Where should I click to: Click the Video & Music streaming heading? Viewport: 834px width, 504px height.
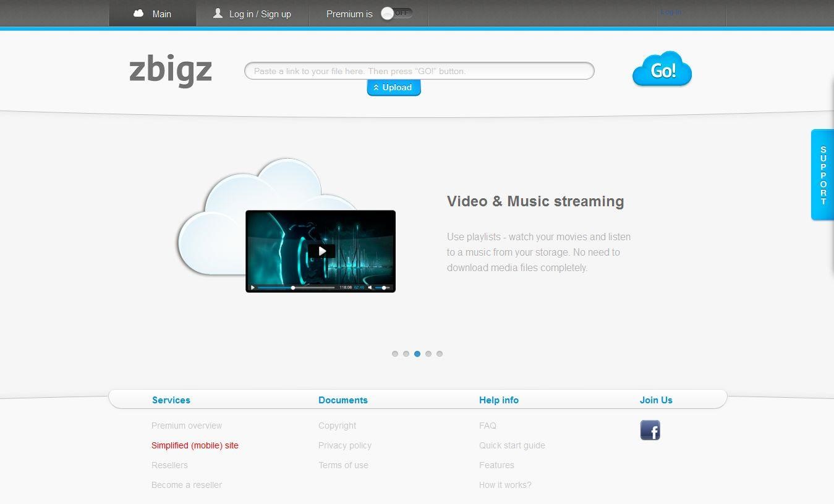(x=535, y=201)
